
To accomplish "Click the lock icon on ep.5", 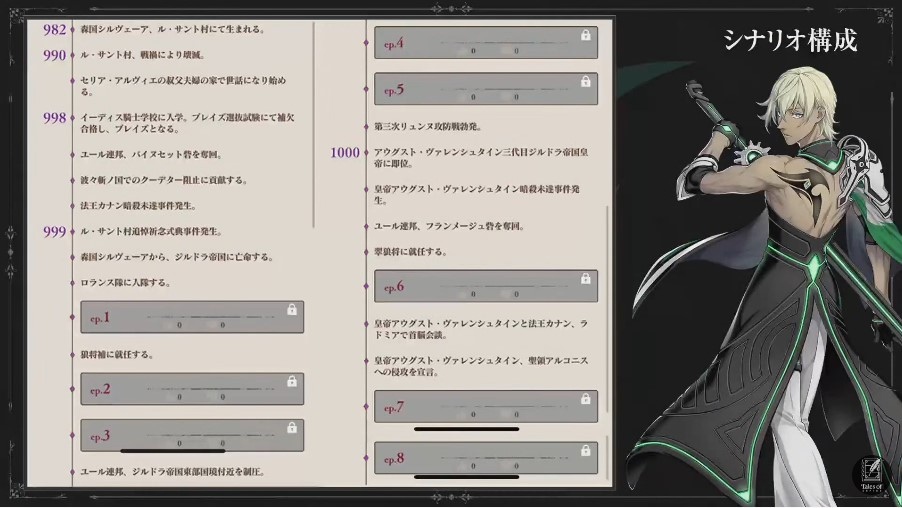I will coord(586,81).
